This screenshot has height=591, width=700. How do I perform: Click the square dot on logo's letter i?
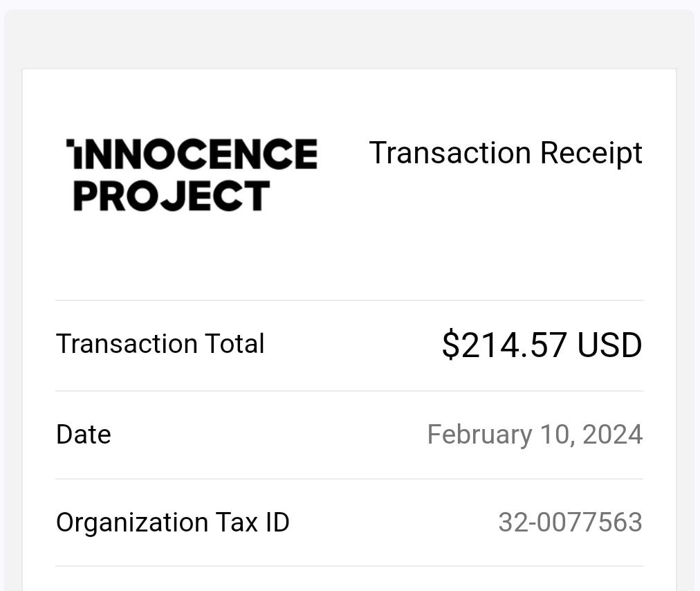pyautogui.click(x=71, y=143)
